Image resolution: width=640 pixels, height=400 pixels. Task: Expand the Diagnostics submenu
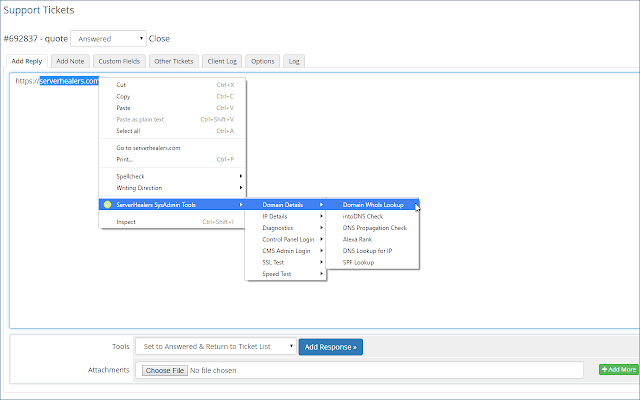[x=285, y=228]
